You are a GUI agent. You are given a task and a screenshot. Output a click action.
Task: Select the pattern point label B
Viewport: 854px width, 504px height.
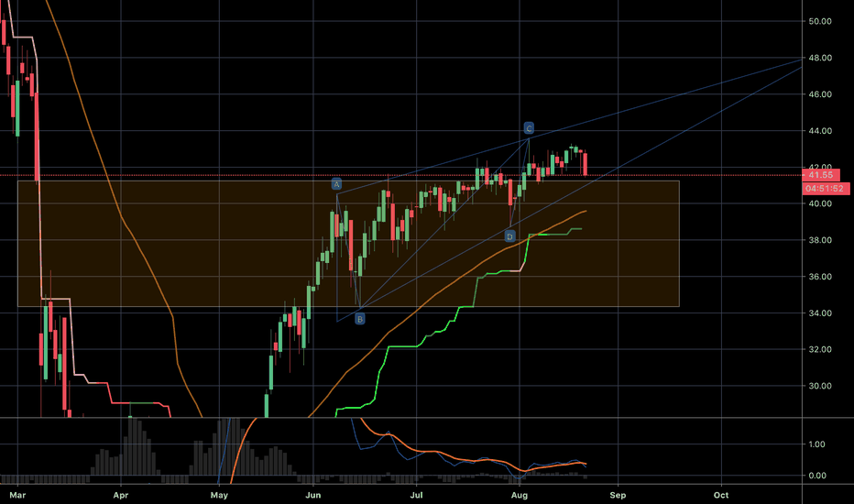pos(359,319)
